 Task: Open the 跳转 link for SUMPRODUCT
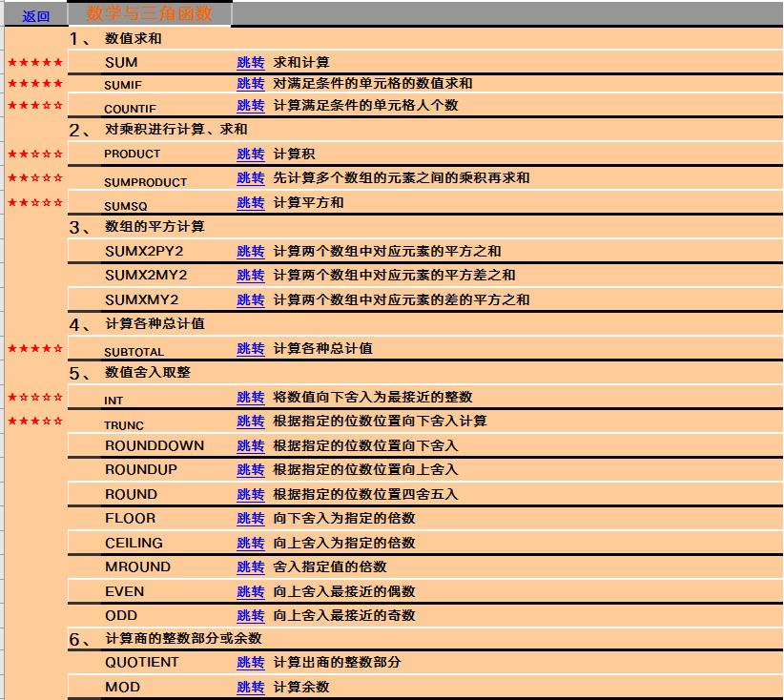[x=251, y=178]
